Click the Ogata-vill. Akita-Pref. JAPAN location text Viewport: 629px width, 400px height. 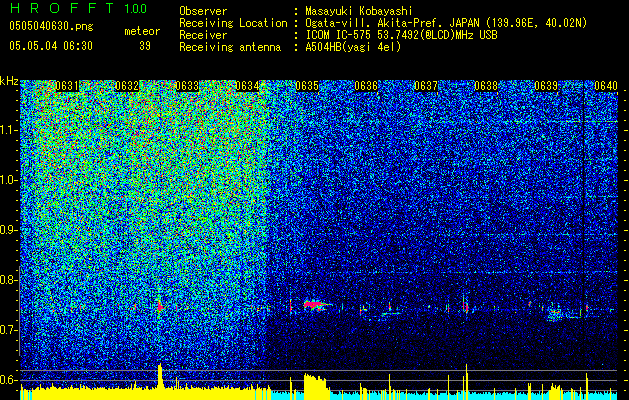tap(446, 23)
